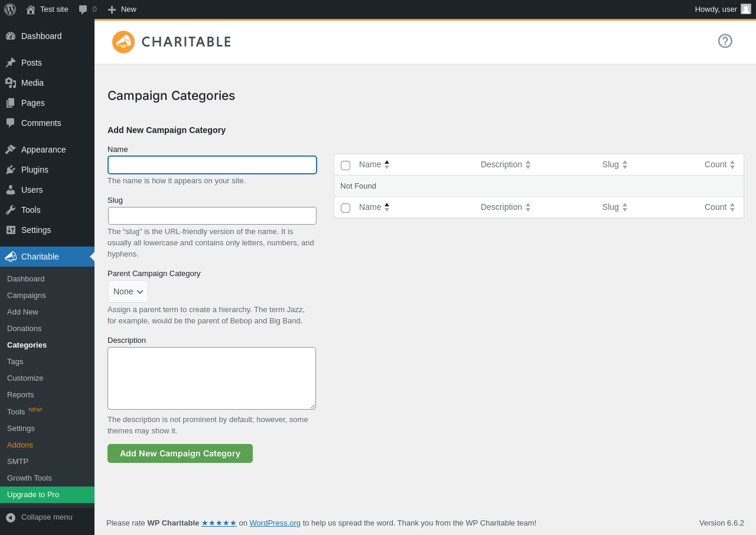Click the WordPress logo icon
756x535 pixels.
point(10,9)
